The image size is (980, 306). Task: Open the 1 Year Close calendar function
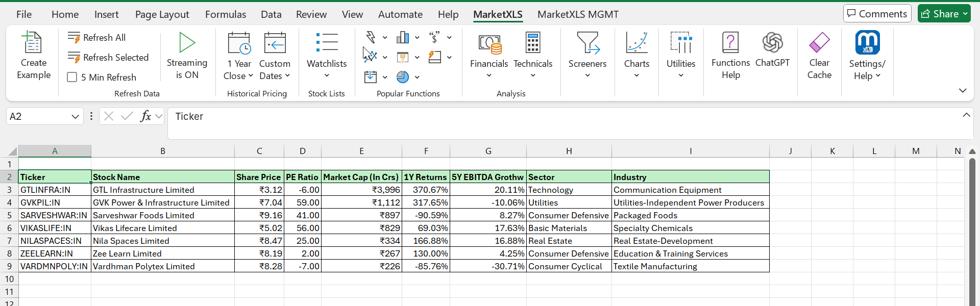(238, 55)
